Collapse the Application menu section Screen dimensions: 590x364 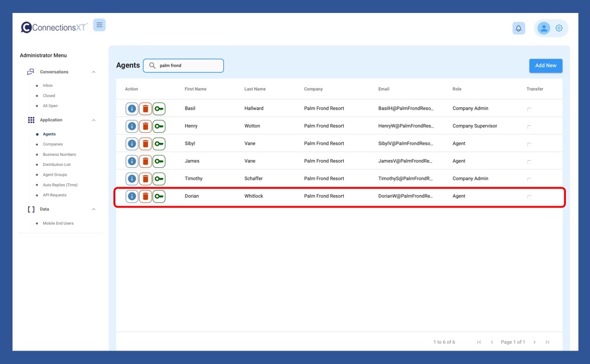[x=94, y=120]
